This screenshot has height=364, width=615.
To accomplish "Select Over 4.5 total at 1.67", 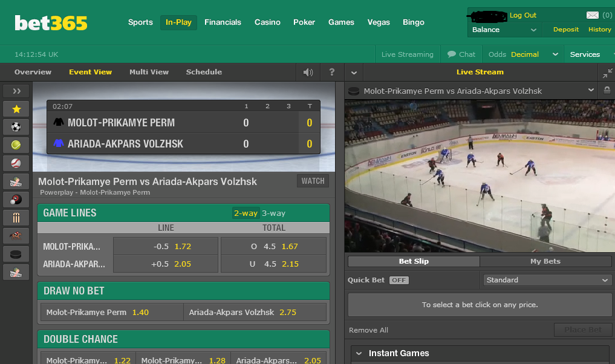I will [x=273, y=246].
